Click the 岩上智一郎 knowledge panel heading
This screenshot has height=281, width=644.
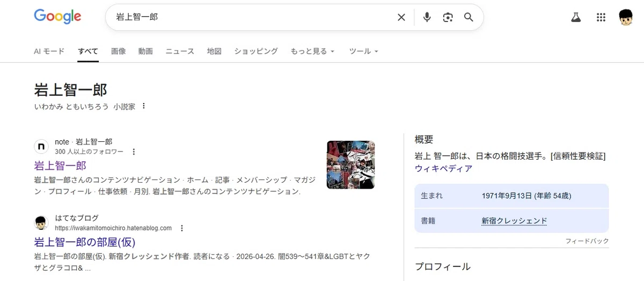(70, 90)
